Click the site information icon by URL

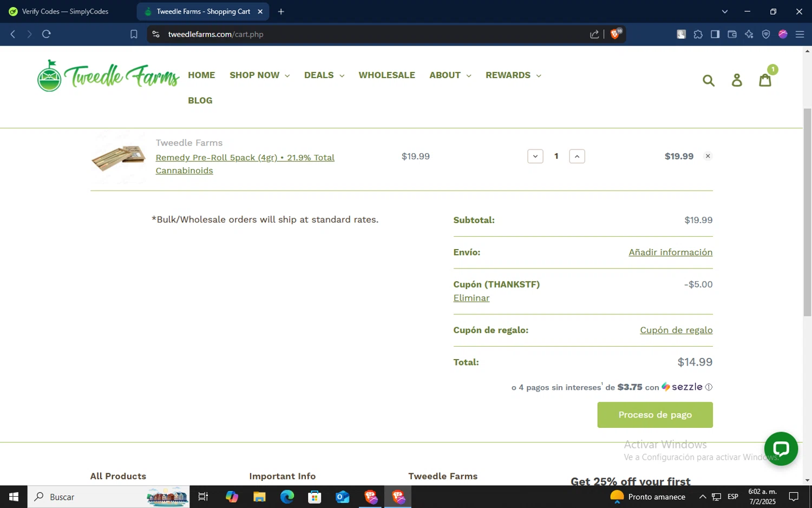(x=156, y=34)
